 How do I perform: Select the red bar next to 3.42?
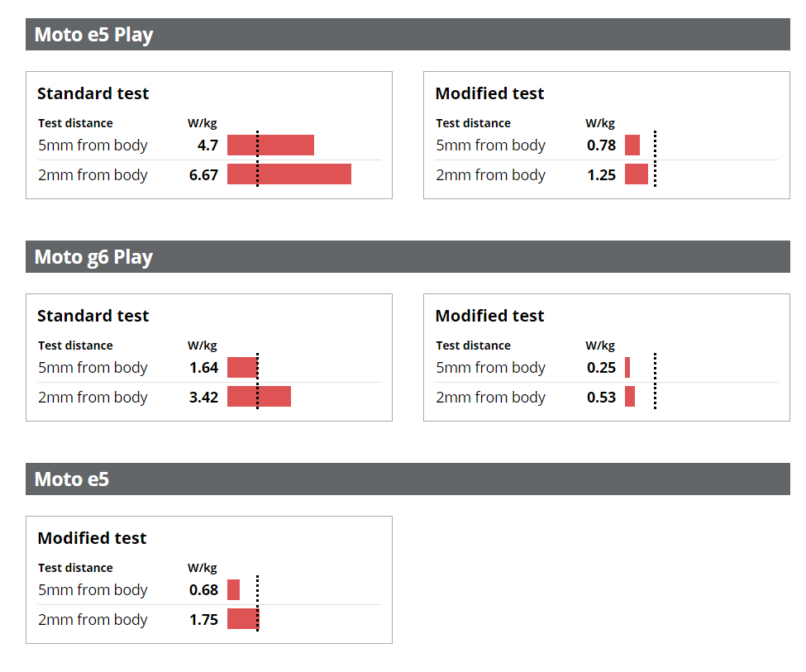(x=259, y=397)
